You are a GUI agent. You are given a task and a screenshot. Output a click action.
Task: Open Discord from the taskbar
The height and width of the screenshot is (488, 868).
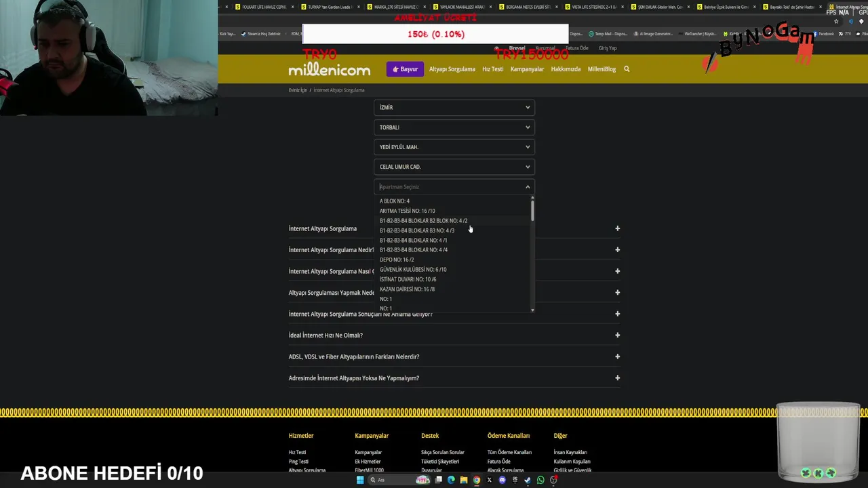502,480
